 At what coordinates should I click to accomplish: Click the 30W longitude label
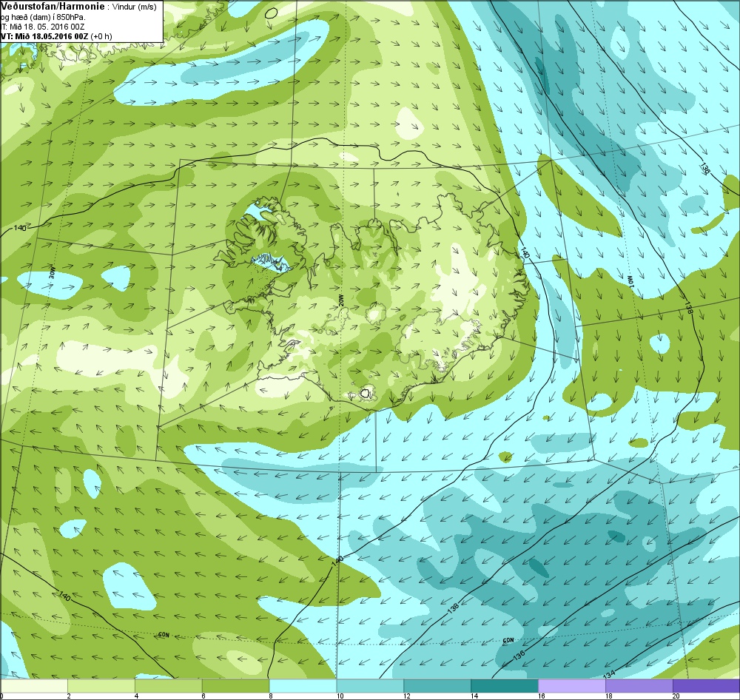[x=53, y=273]
